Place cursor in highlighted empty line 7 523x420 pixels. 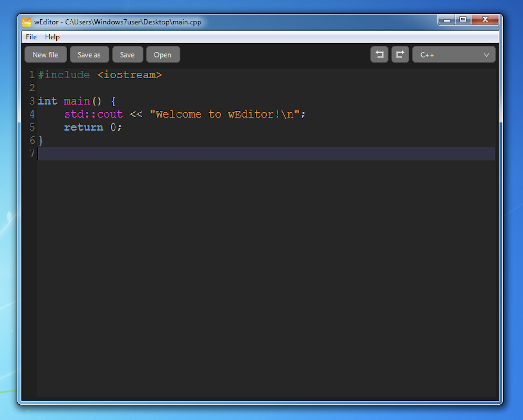click(x=266, y=153)
